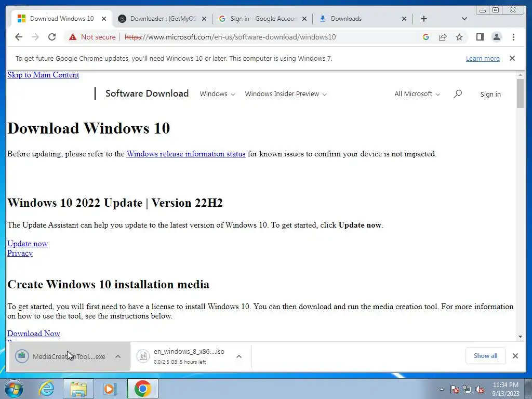The width and height of the screenshot is (532, 399).
Task: Click the Privacy link under Update now
Action: tap(20, 253)
